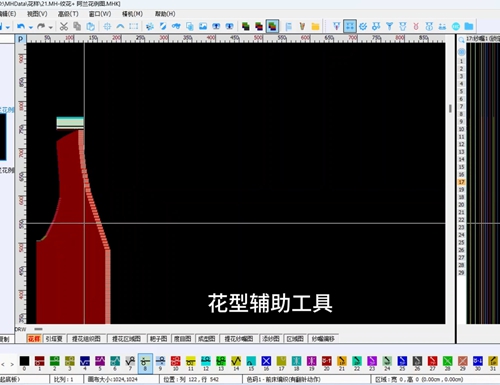
Task: Click the paste clipboard icon
Action: [90, 26]
